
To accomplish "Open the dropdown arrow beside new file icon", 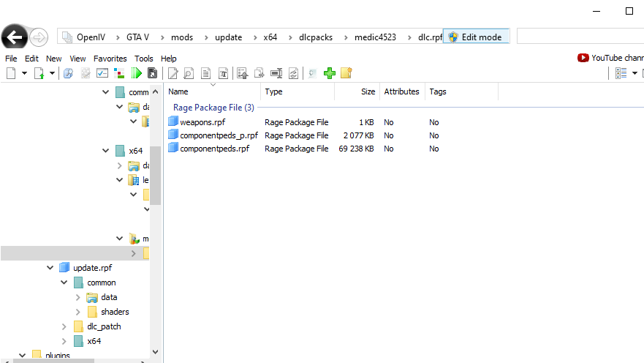I will pos(24,73).
